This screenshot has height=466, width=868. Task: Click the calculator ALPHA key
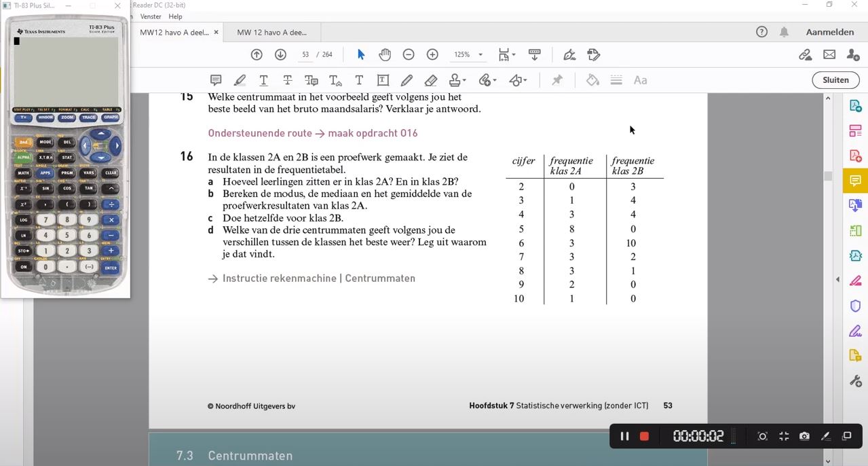[x=24, y=157]
